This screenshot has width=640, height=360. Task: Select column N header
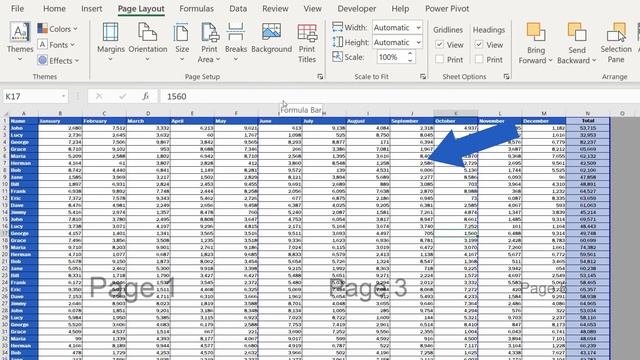pyautogui.click(x=588, y=113)
